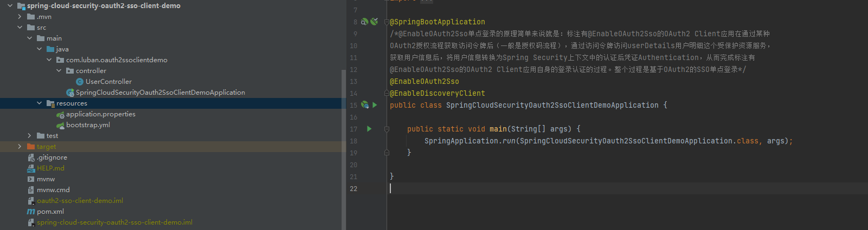
Task: Click the test folder icon
Action: pyautogui.click(x=41, y=136)
